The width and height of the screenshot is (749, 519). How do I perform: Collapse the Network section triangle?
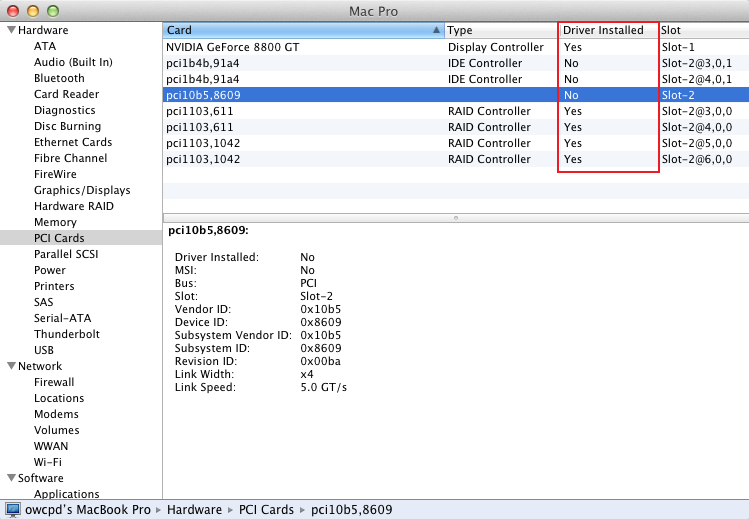pyautogui.click(x=10, y=366)
